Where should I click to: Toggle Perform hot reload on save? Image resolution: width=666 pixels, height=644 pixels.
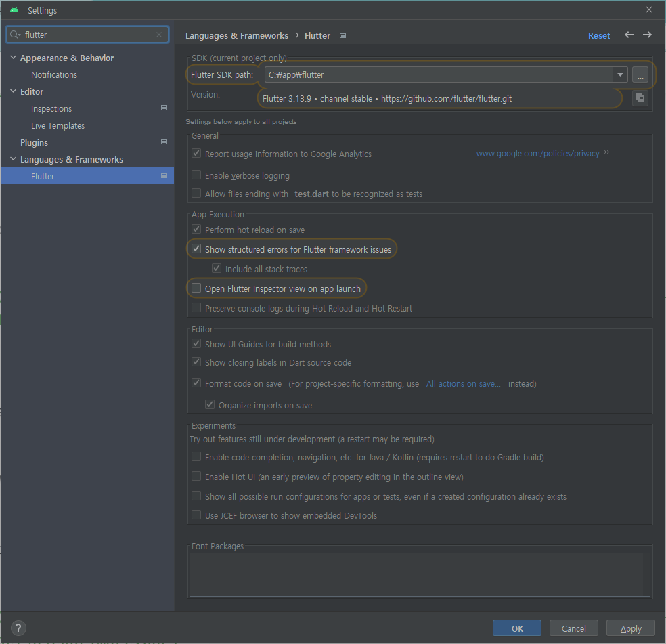(196, 229)
